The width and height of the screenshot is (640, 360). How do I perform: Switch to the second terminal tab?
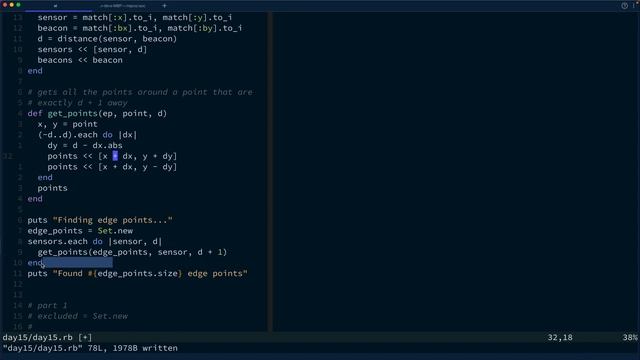(123, 6)
